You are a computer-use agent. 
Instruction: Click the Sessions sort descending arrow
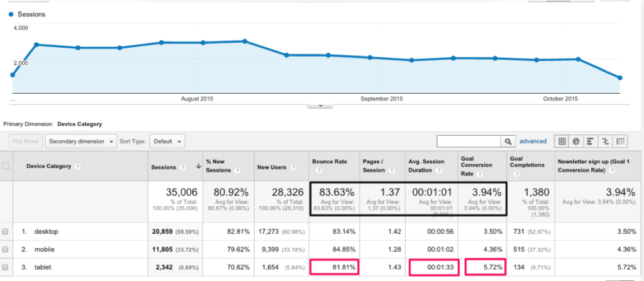click(199, 167)
